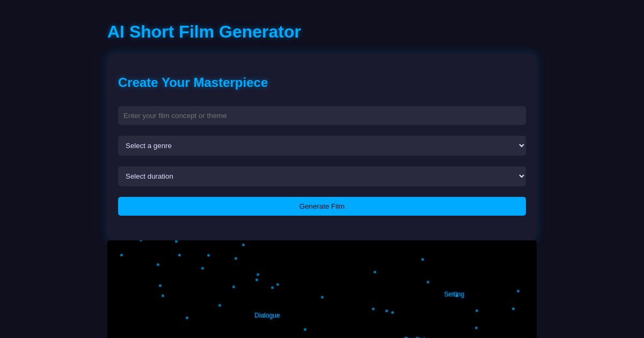Click the 'AI Short Film Generator' page title

204,32
